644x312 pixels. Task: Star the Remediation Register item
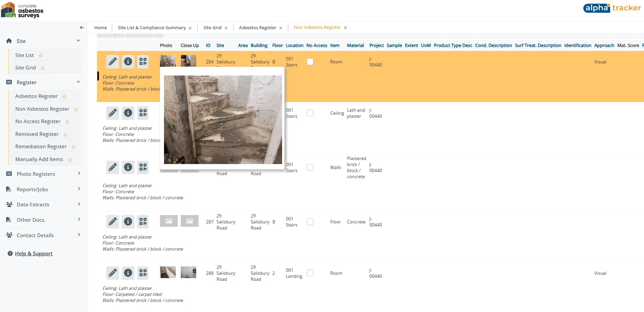73,147
